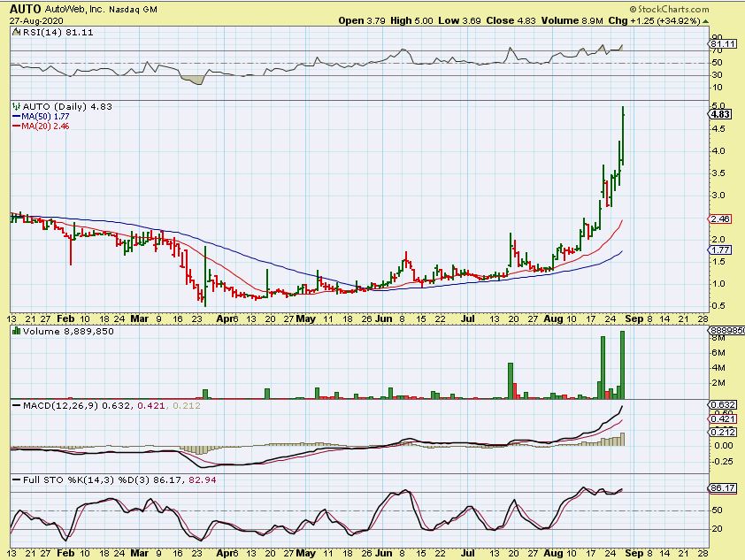
Task: Click the Open 3.79 value
Action: (362, 21)
